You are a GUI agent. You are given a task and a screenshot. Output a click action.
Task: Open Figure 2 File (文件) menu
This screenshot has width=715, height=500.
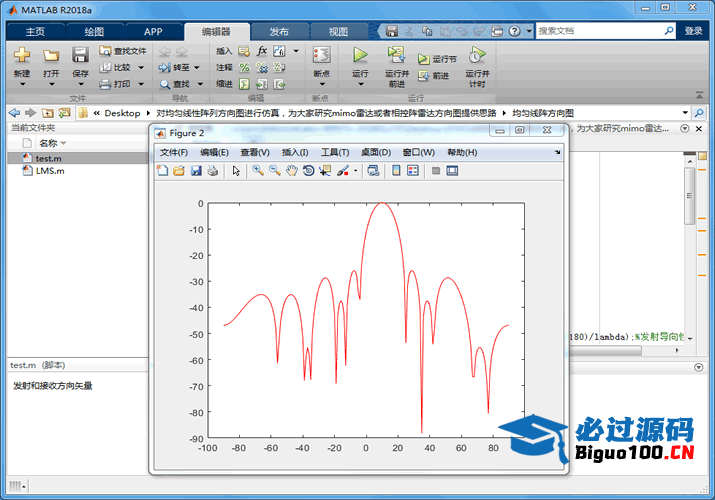point(173,152)
